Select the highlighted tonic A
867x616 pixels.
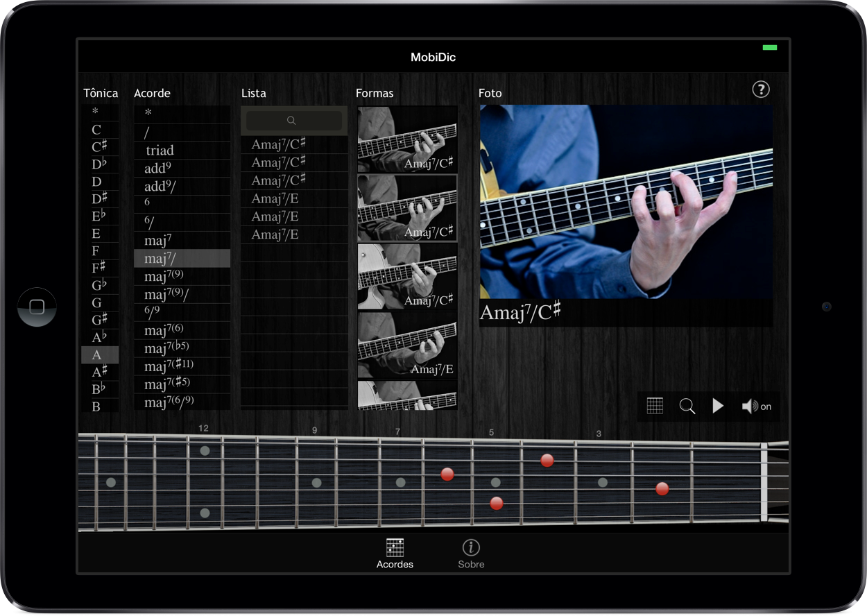coord(100,354)
